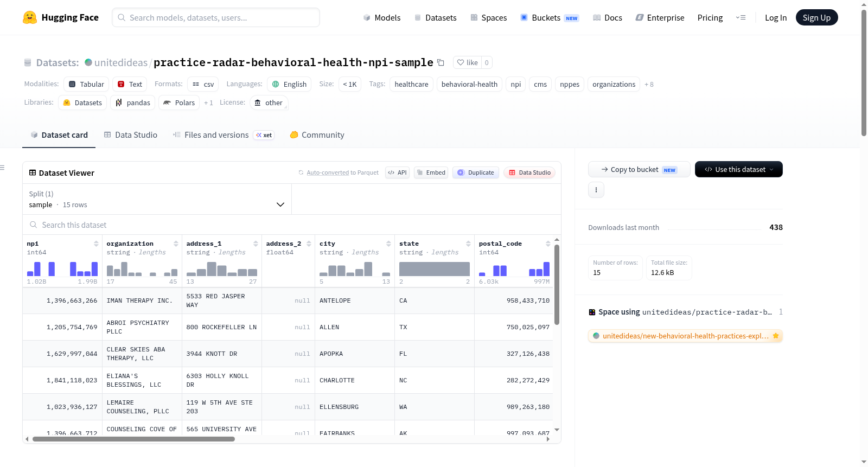Switch to the Dataset card tab

pos(59,135)
